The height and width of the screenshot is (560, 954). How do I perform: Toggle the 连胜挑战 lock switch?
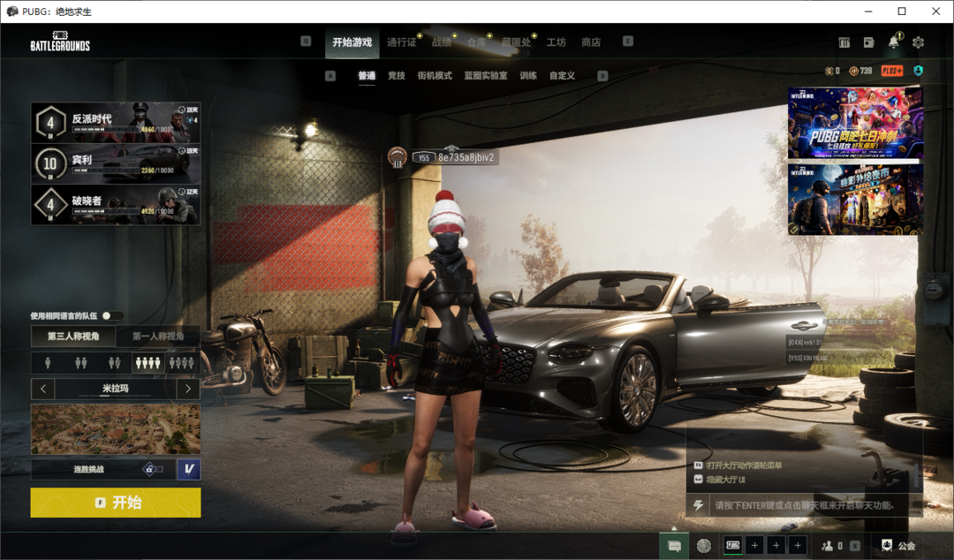pos(154,469)
